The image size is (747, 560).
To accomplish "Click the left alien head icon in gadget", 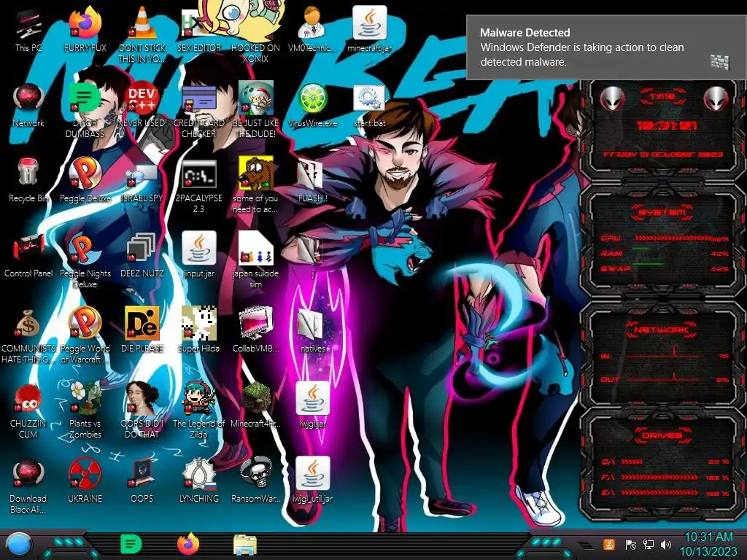I will 612,99.
